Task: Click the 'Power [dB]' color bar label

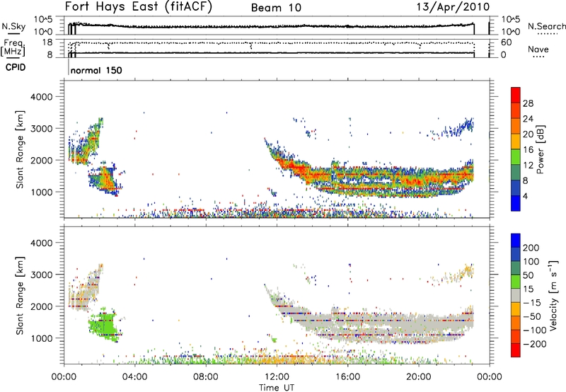Action: click(540, 149)
